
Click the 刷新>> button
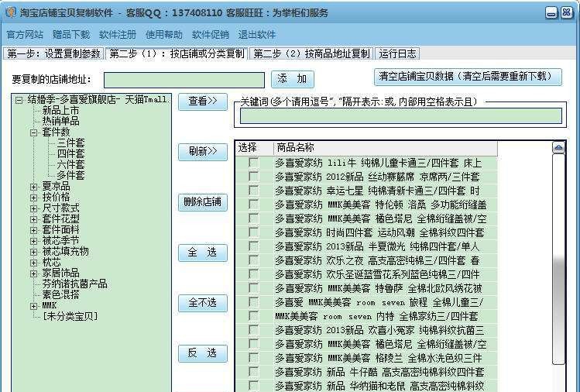click(203, 151)
